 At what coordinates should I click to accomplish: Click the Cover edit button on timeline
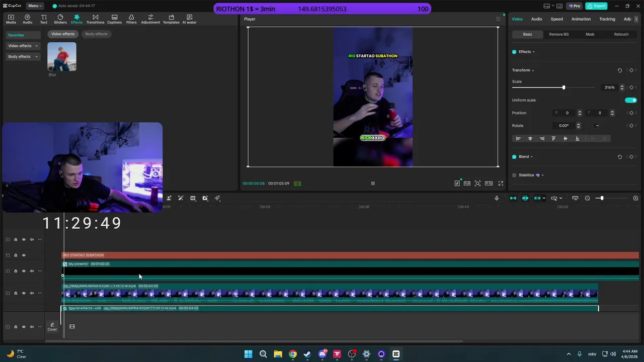(52, 327)
